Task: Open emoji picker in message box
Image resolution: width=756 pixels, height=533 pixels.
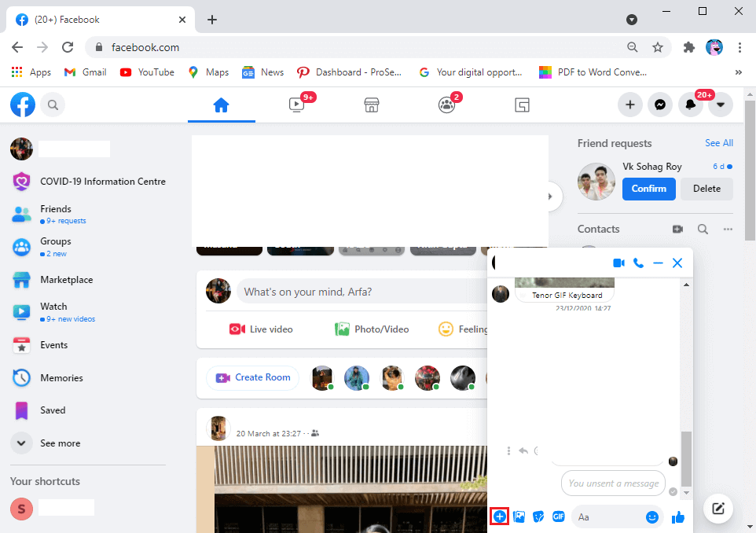Action: pyautogui.click(x=651, y=517)
